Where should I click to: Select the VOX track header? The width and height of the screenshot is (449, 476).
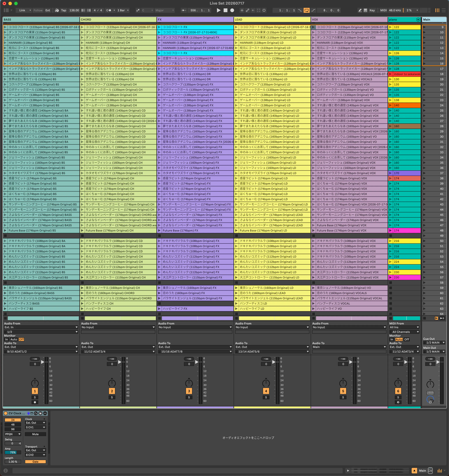point(349,20)
